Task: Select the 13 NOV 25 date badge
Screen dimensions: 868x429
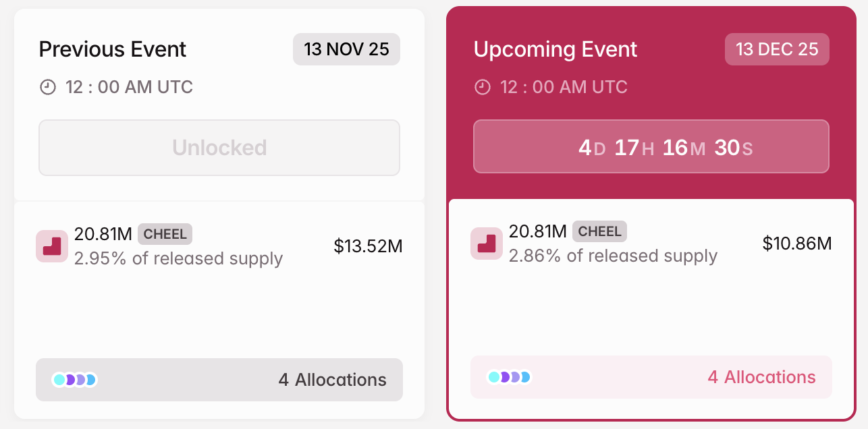Action: pos(346,49)
